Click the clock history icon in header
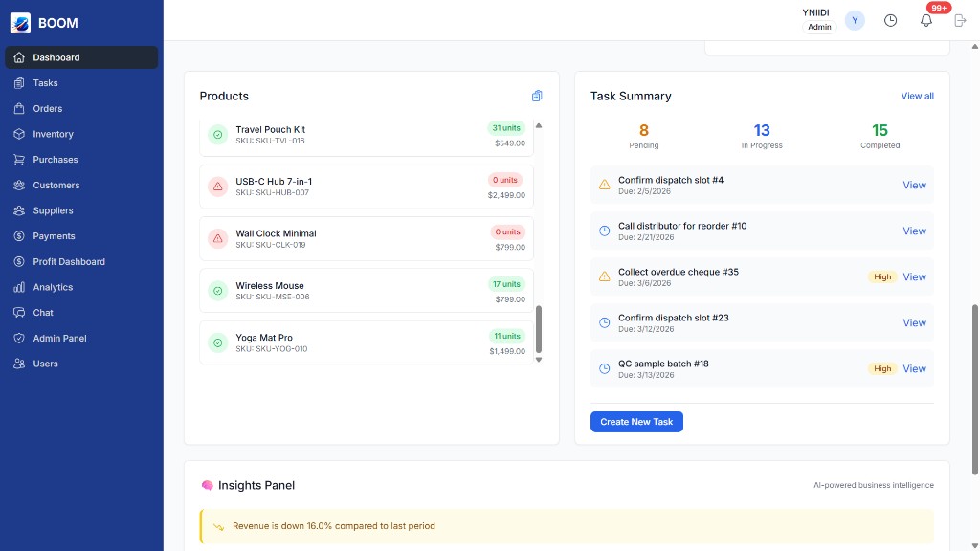Viewport: 980px width, 551px height. (890, 21)
